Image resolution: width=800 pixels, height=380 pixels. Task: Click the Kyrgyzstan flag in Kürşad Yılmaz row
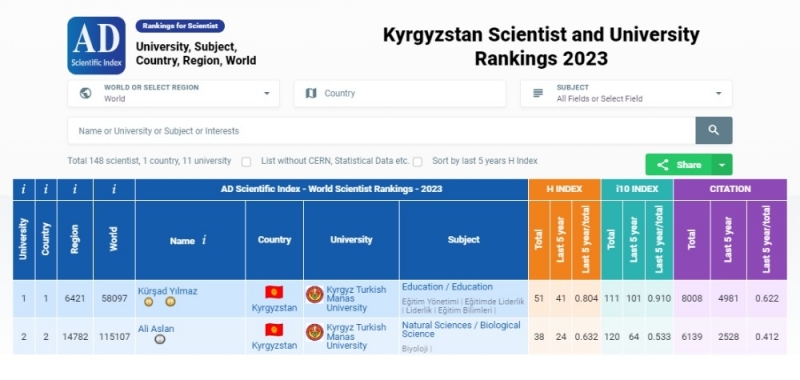point(274,292)
